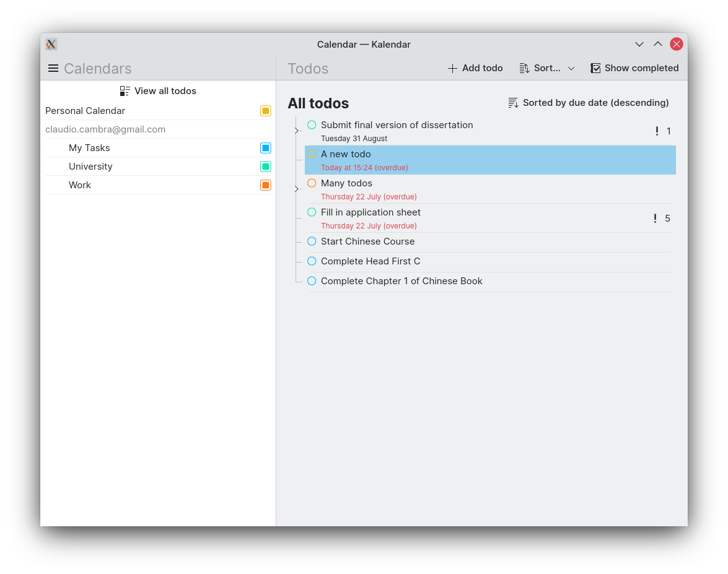This screenshot has height=574, width=728.
Task: Mark 'Fill in application sheet' complete
Action: pyautogui.click(x=312, y=212)
